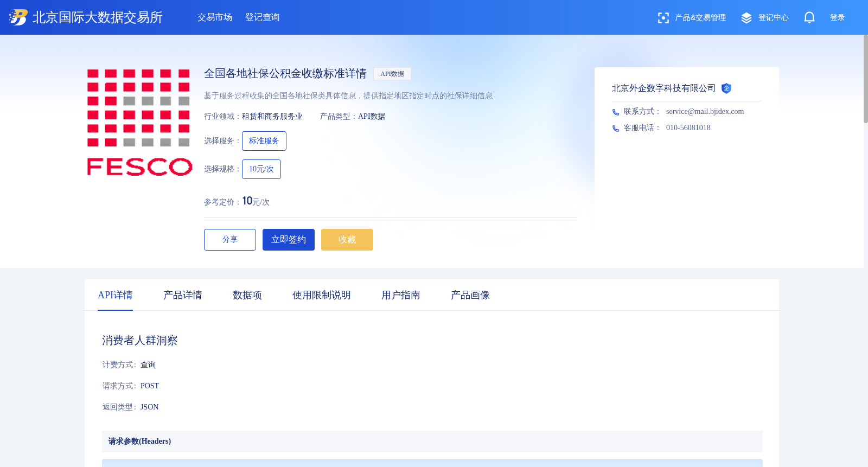Viewport: 868px width, 467px height.
Task: Click the 立即签约 sign now button
Action: coord(289,240)
